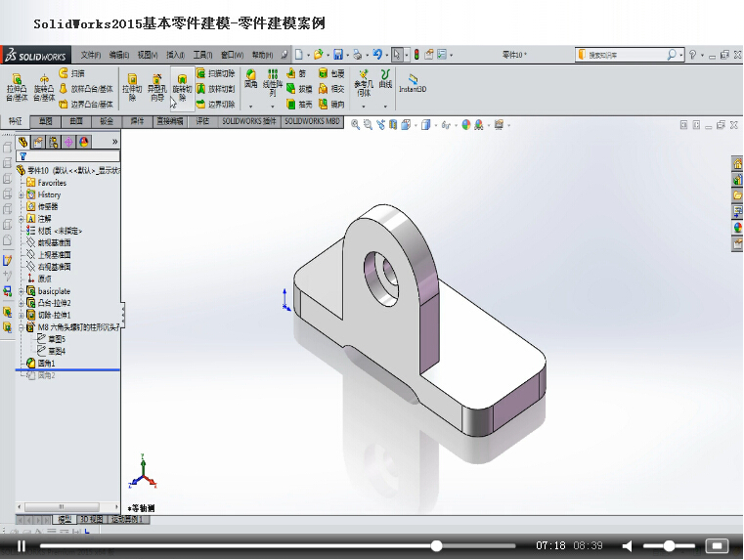Choose the 包覆 wrap tool
This screenshot has height=560, width=744.
[x=331, y=73]
